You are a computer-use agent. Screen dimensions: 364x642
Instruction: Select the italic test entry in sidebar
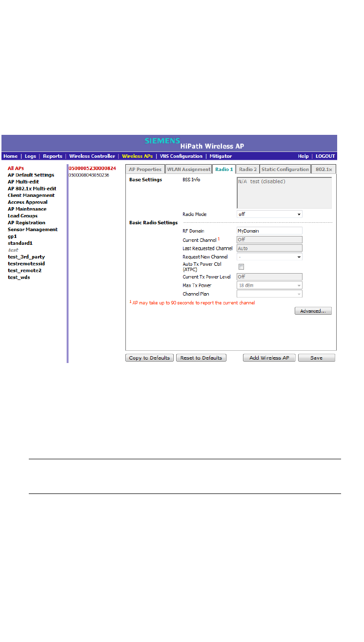click(13, 250)
